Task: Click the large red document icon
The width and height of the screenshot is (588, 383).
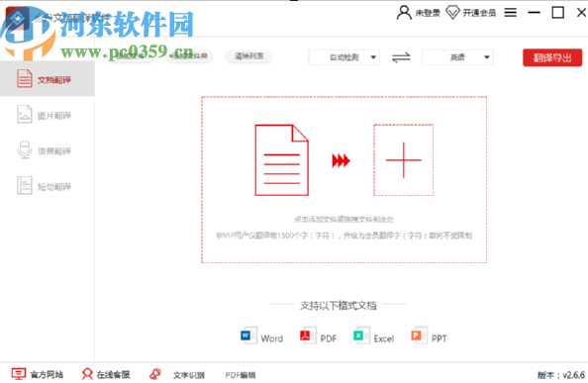Action: (x=281, y=160)
